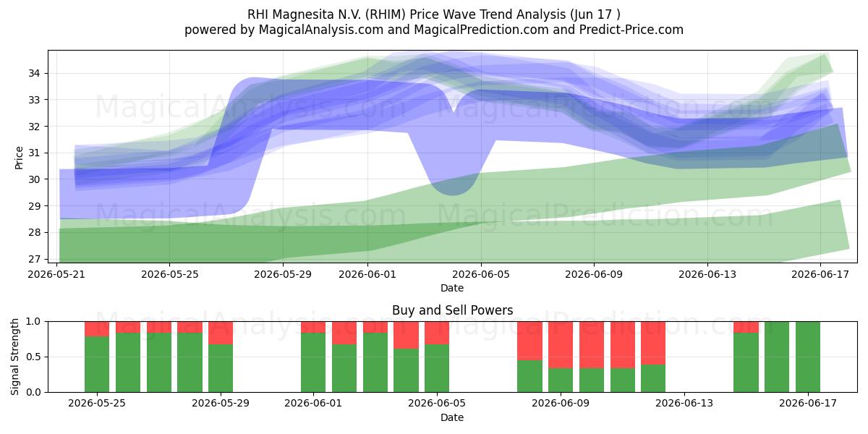This screenshot has height=434, width=868.
Task: Click bar chart date tick 2026-06-05
Action: point(437,404)
